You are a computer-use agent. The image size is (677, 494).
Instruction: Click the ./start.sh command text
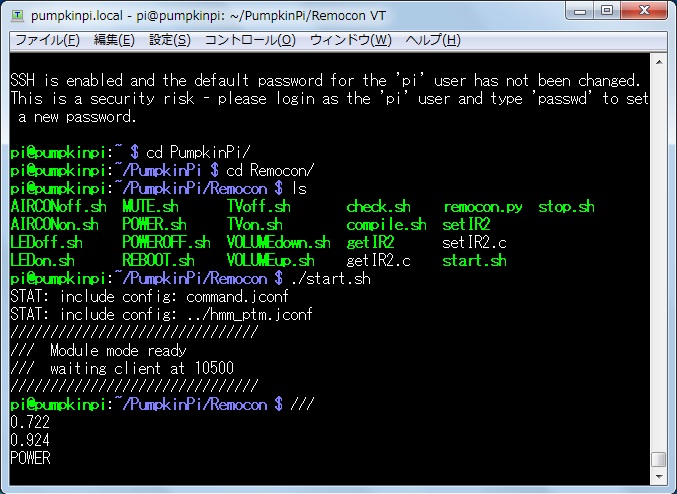331,279
